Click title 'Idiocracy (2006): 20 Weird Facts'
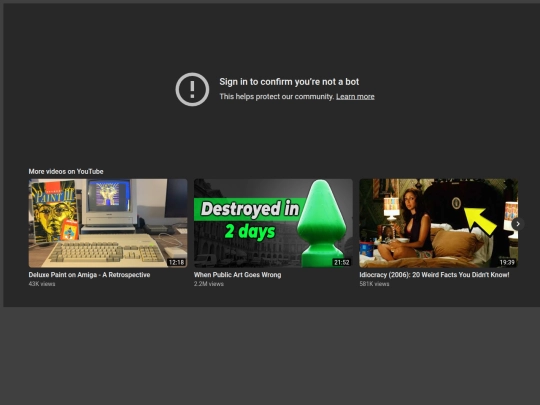The width and height of the screenshot is (540, 405). click(434, 275)
